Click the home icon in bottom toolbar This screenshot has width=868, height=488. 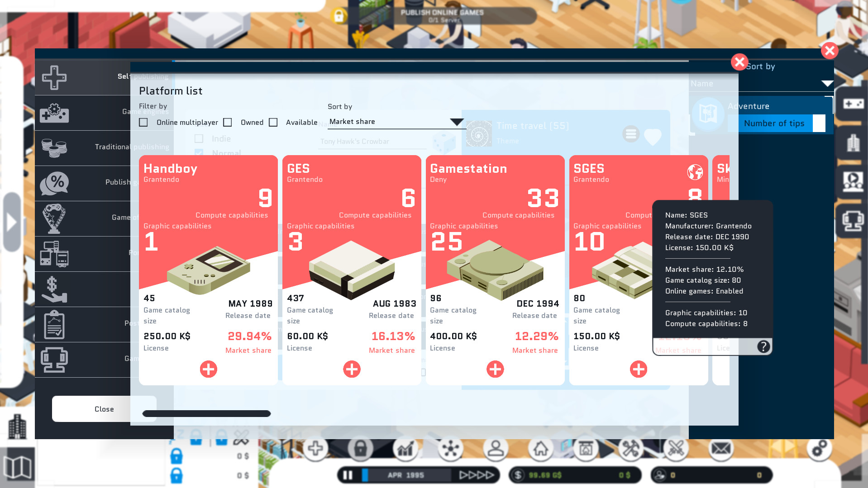tap(540, 449)
